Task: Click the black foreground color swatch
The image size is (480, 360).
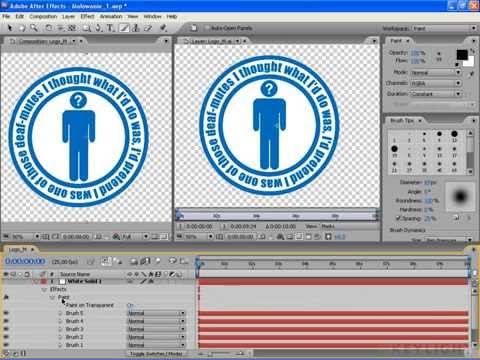Action: [462, 55]
